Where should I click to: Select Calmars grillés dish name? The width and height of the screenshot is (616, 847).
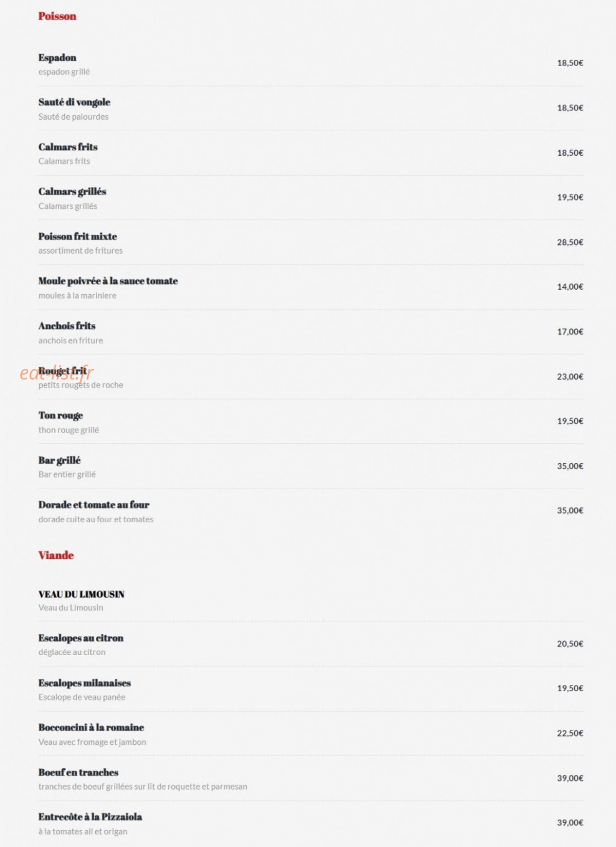click(72, 192)
